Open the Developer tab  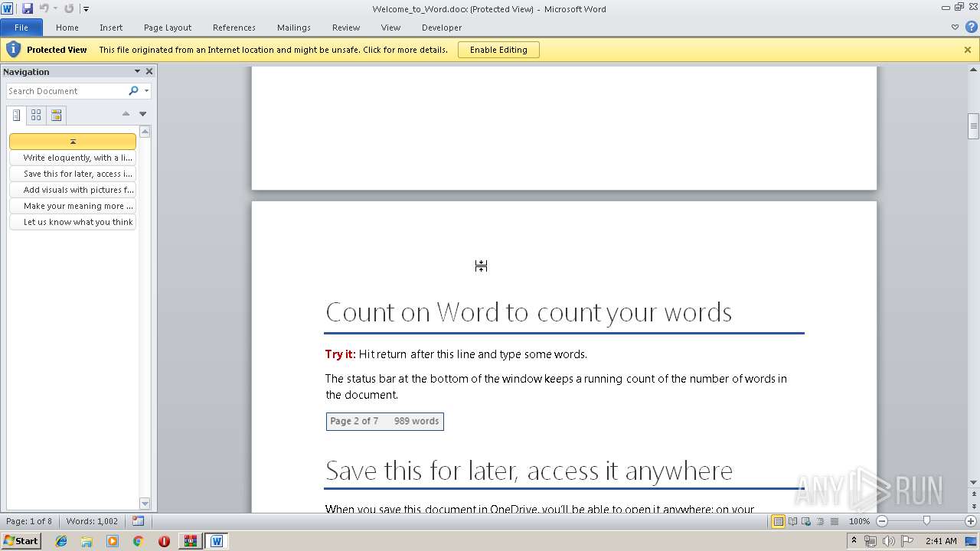point(442,28)
